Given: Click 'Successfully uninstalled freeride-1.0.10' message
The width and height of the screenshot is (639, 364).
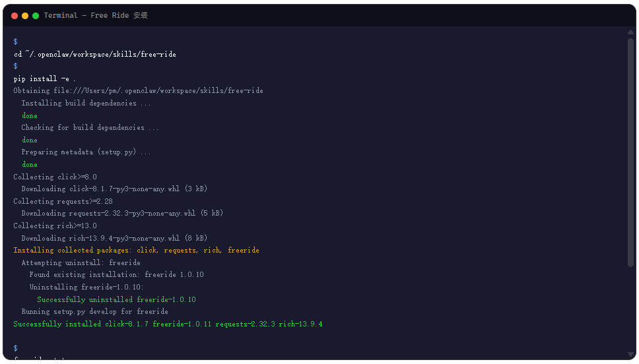Looking at the screenshot, I should tap(117, 299).
